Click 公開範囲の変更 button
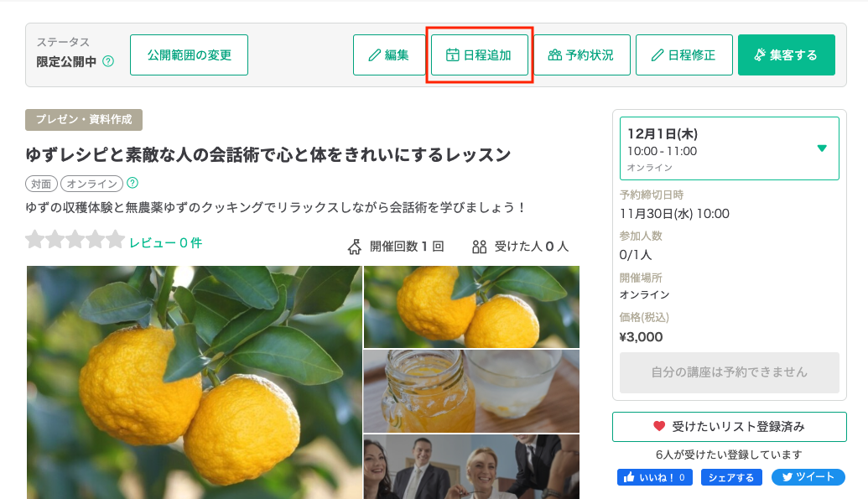The image size is (868, 499). (189, 55)
